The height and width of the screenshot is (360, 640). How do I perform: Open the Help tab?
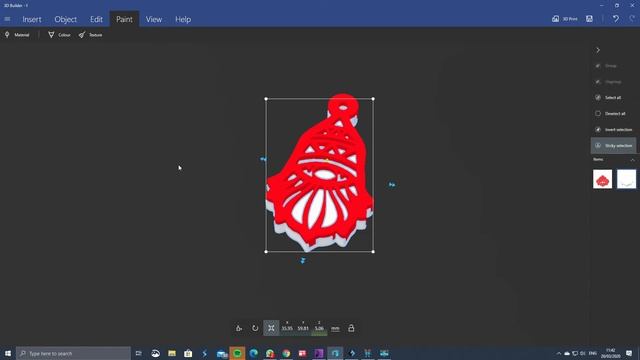click(x=183, y=19)
